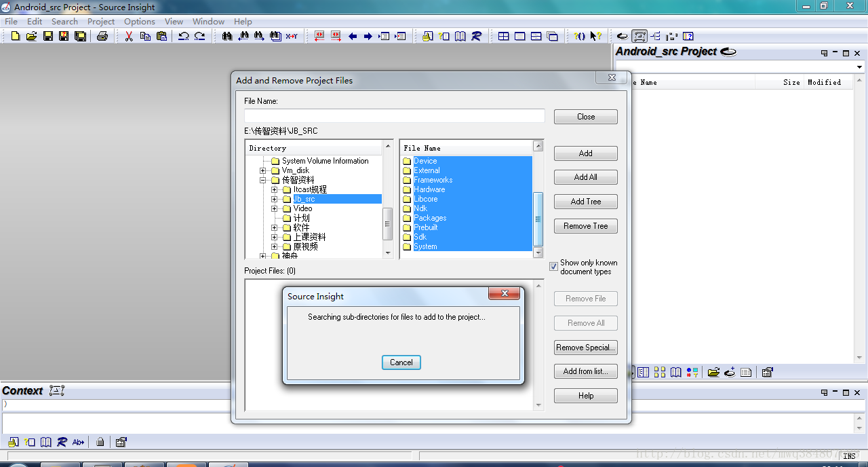The height and width of the screenshot is (467, 868).
Task: Toggle the Context Window toolbar icon
Action: [639, 36]
